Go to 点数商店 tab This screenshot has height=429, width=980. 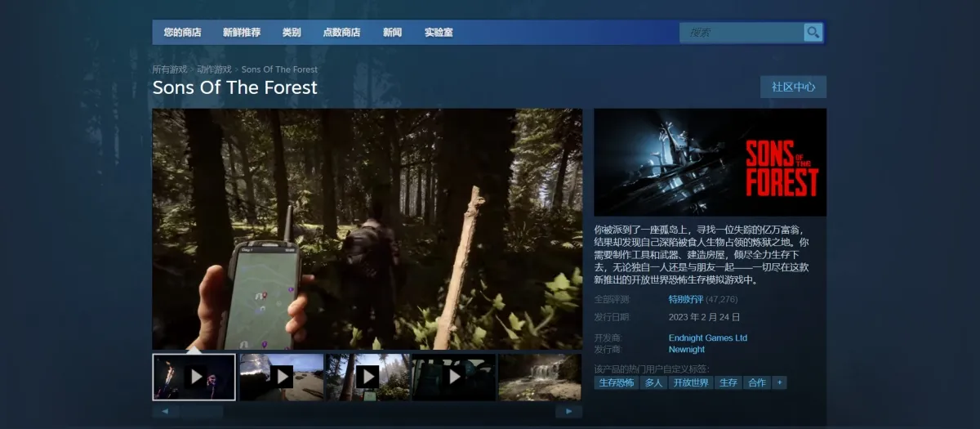(341, 33)
